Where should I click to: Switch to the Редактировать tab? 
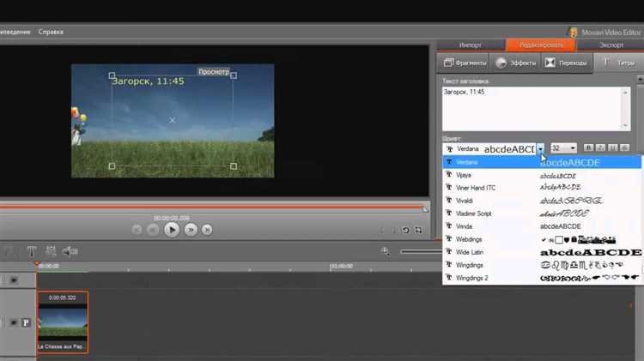pos(541,45)
